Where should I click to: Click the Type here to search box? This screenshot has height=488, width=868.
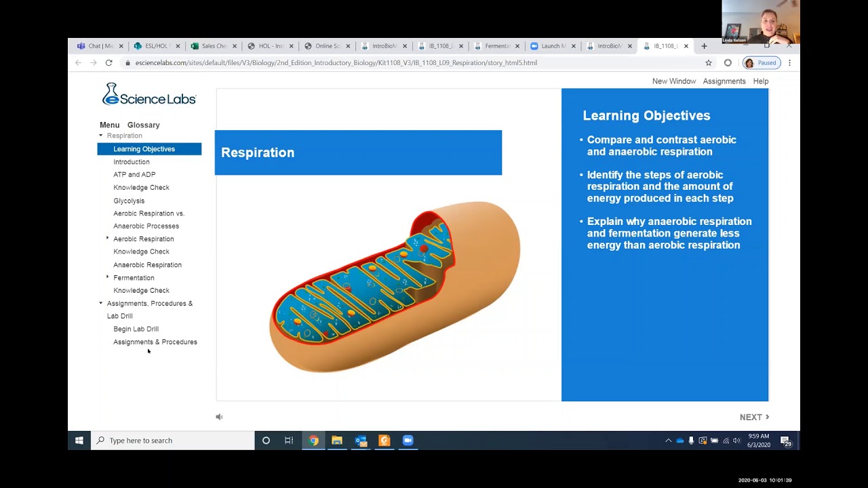[x=173, y=441]
